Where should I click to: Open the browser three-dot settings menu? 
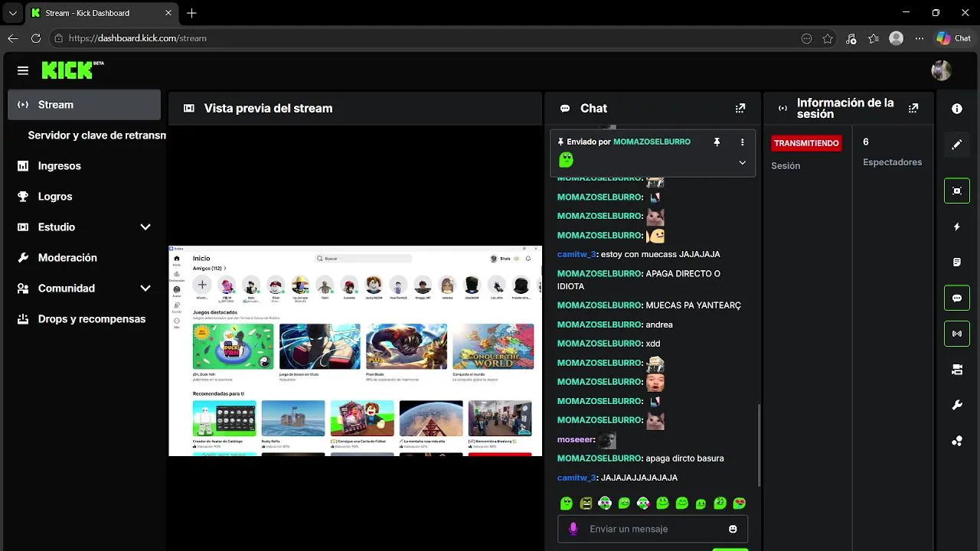coord(919,38)
